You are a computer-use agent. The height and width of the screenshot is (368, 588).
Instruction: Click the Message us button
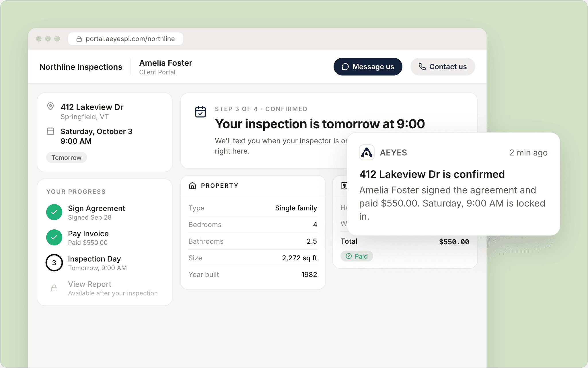pos(368,67)
